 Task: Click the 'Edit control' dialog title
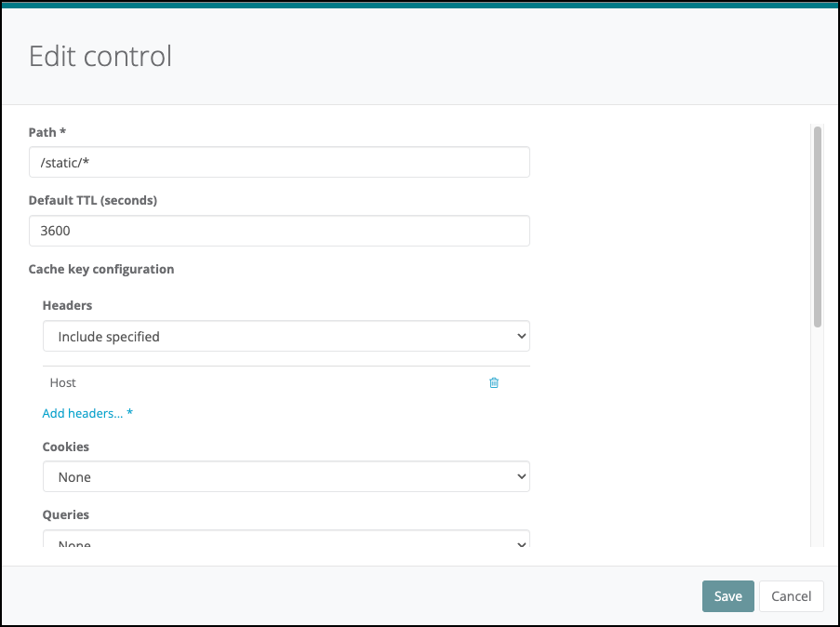point(100,56)
